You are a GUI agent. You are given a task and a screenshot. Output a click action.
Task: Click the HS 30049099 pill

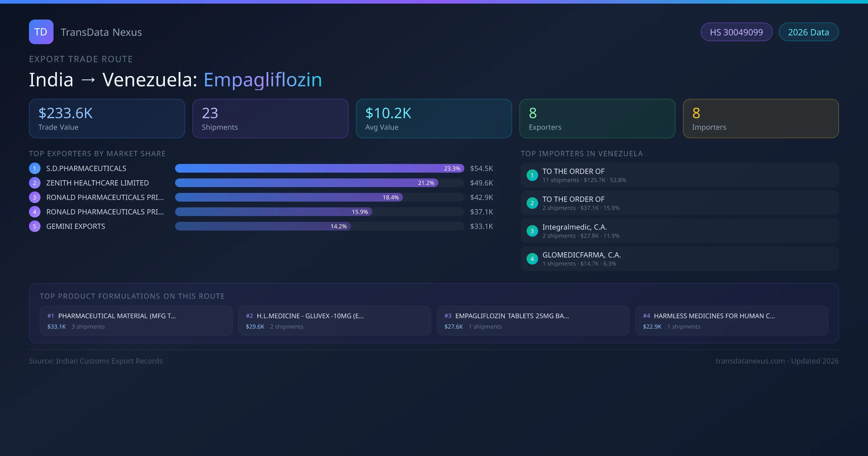coord(736,32)
